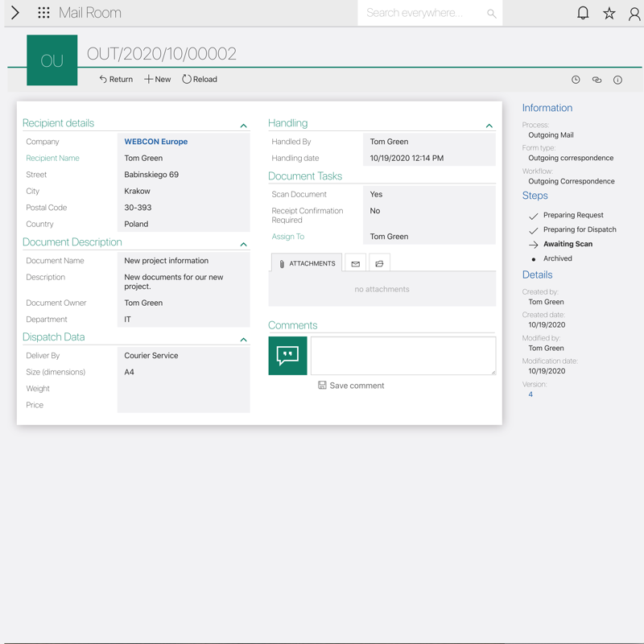The height and width of the screenshot is (644, 644).
Task: Open the user profile icon
Action: [634, 13]
